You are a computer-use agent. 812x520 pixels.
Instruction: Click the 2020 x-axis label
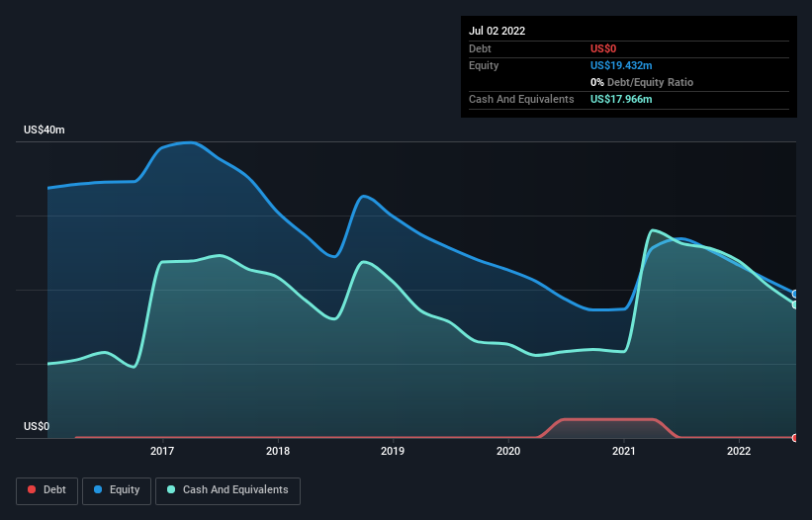tap(508, 451)
